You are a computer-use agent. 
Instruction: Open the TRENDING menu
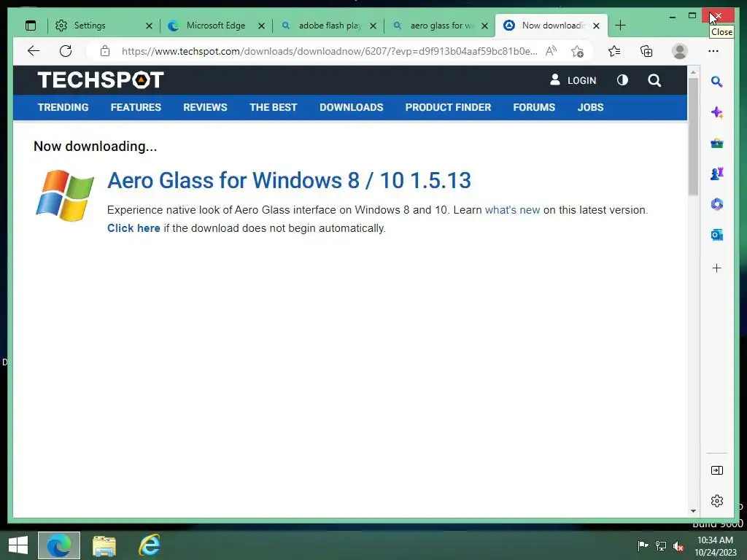click(x=63, y=107)
